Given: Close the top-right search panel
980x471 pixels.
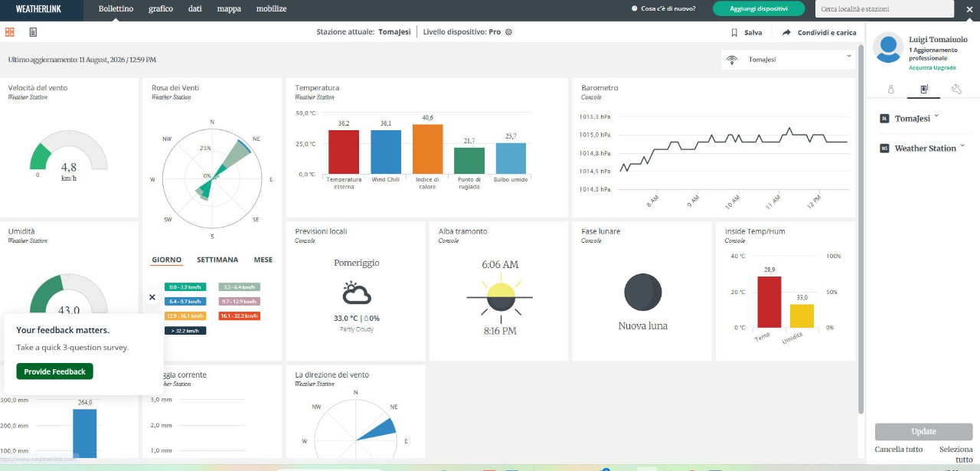Looking at the screenshot, I should pyautogui.click(x=969, y=9).
